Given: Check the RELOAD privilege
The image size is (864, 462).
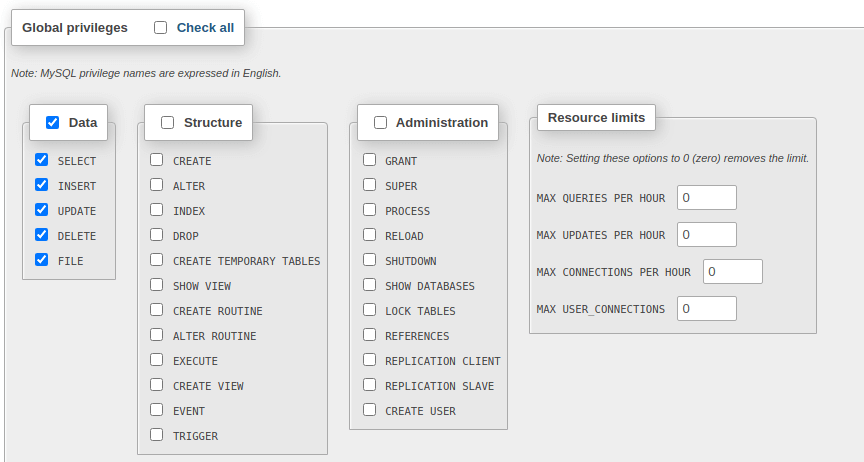Looking at the screenshot, I should pyautogui.click(x=369, y=235).
